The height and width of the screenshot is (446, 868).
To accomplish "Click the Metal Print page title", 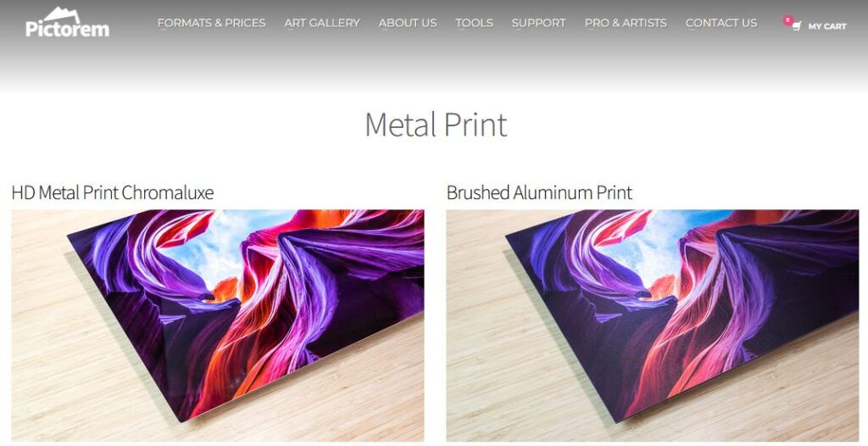I will 436,125.
